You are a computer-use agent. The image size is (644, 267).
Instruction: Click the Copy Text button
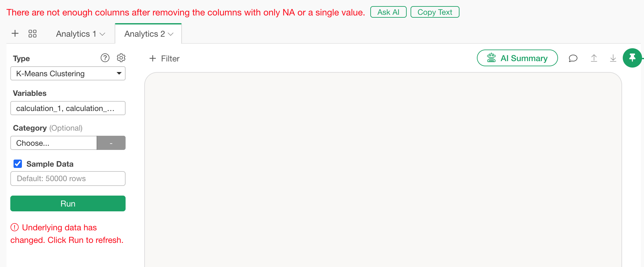click(x=435, y=12)
